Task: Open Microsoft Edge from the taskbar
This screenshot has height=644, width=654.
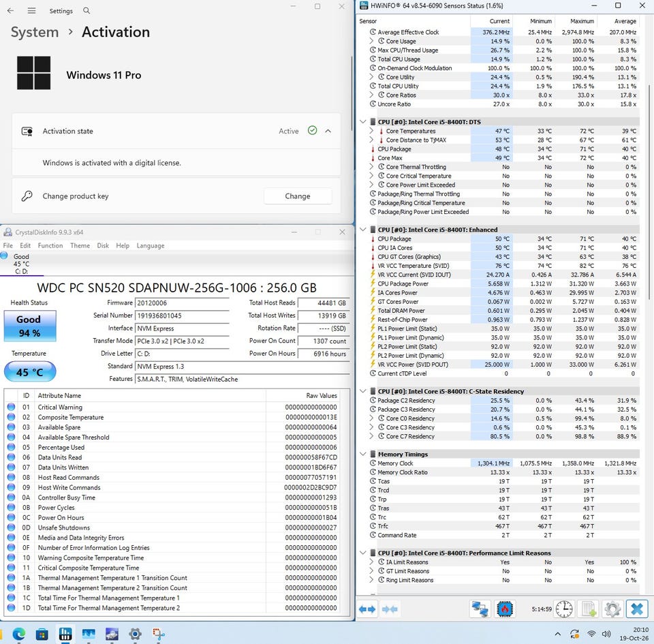Action: tap(19, 634)
